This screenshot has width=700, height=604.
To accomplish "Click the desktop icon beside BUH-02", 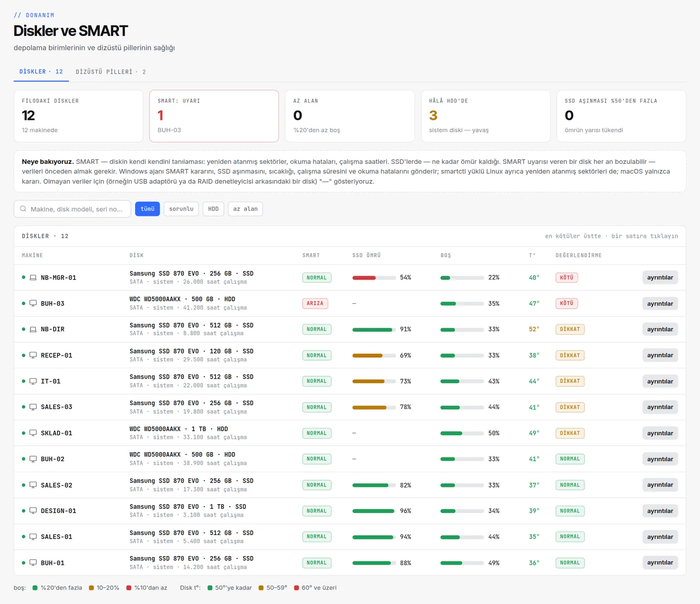I will pos(33,459).
